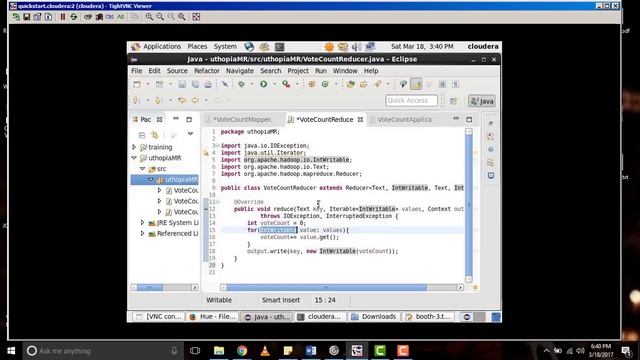Click the Back navigation arrow in toolbar
The width and height of the screenshot is (640, 360).
pyautogui.click(x=196, y=100)
